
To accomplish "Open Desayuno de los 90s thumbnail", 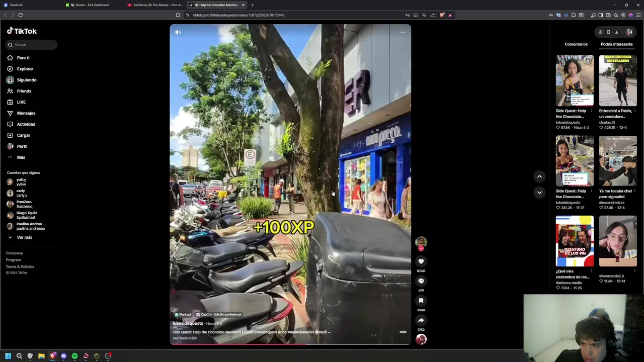I will (x=575, y=241).
